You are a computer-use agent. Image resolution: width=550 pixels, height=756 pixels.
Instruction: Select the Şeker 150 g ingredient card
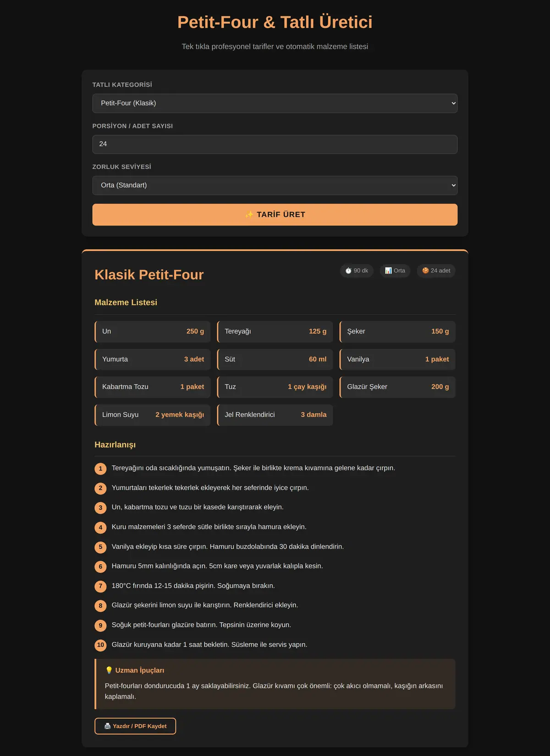tap(397, 331)
